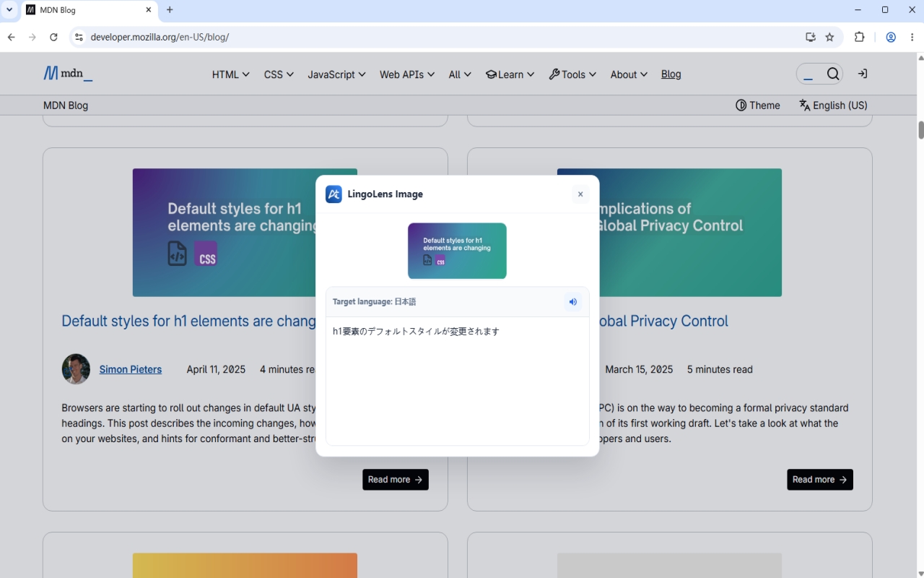The height and width of the screenshot is (578, 924).
Task: Click the scrollbar down arrow
Action: pos(920,573)
